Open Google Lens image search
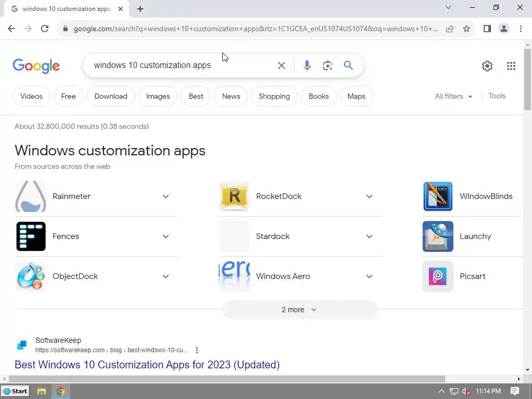 click(x=327, y=65)
